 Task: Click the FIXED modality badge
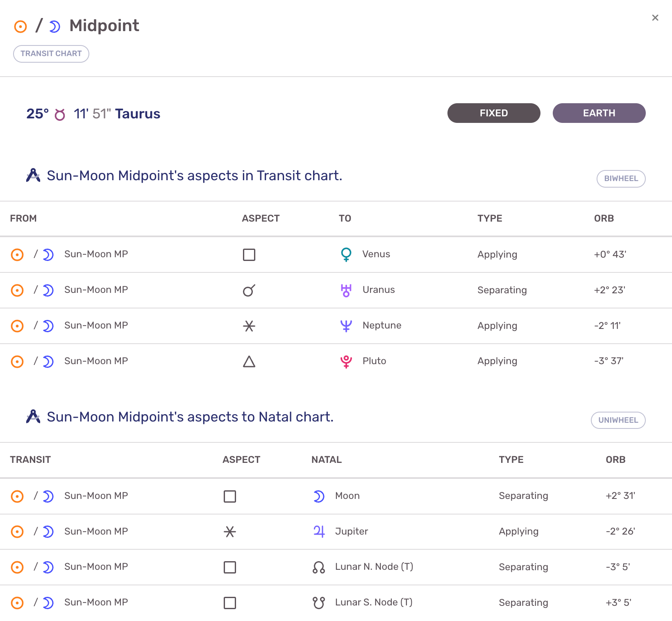pos(493,113)
